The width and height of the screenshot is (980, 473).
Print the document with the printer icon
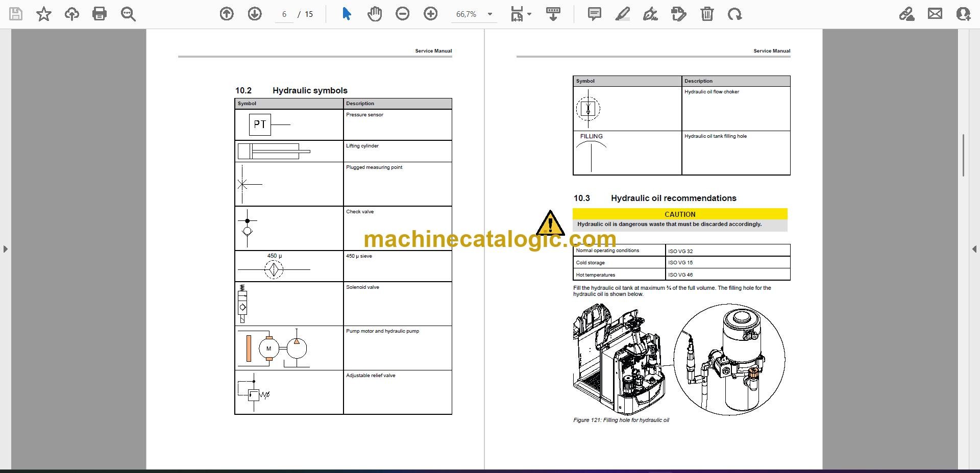point(100,14)
